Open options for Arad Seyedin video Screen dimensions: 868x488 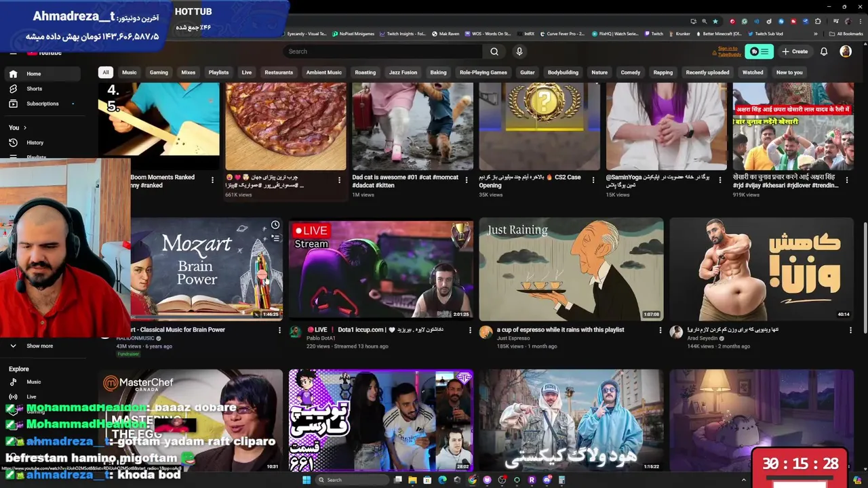click(x=850, y=330)
